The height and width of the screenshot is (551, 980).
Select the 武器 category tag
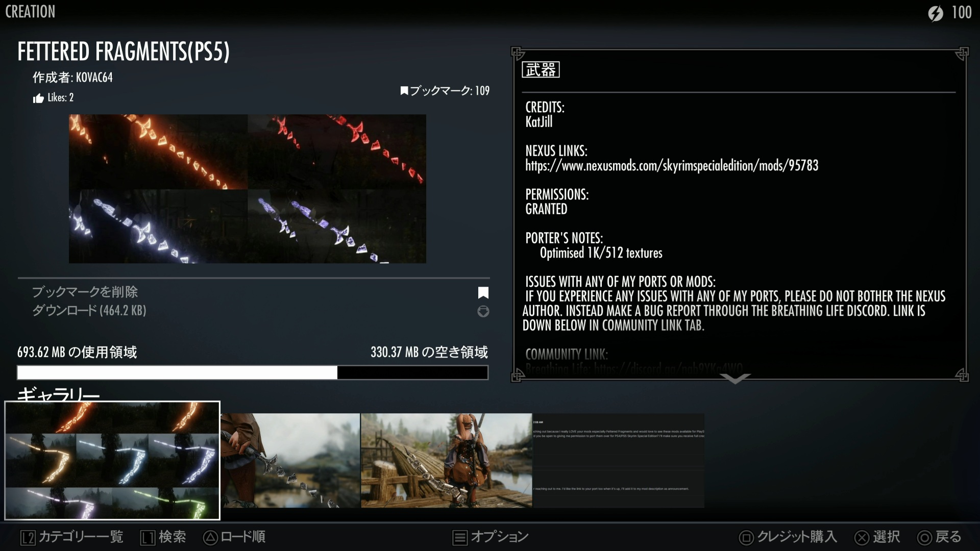(541, 70)
